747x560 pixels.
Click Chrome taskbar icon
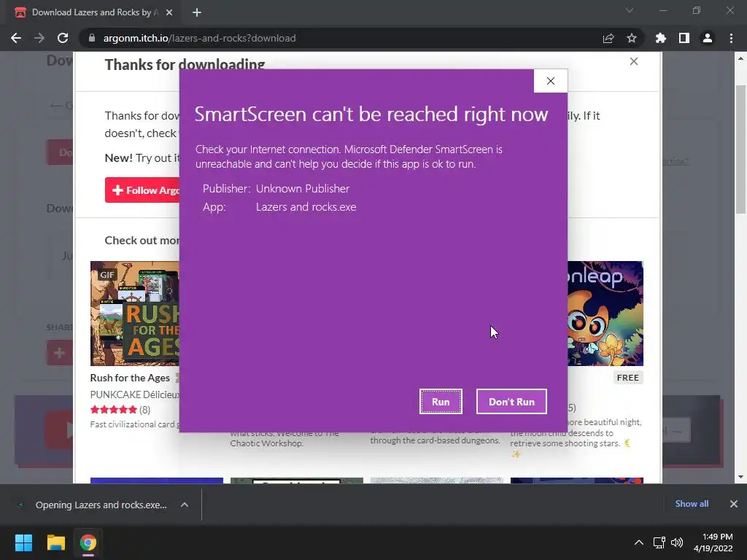(88, 542)
